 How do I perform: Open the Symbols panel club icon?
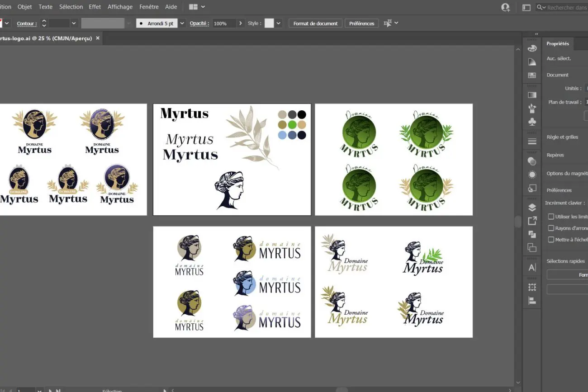pyautogui.click(x=532, y=122)
